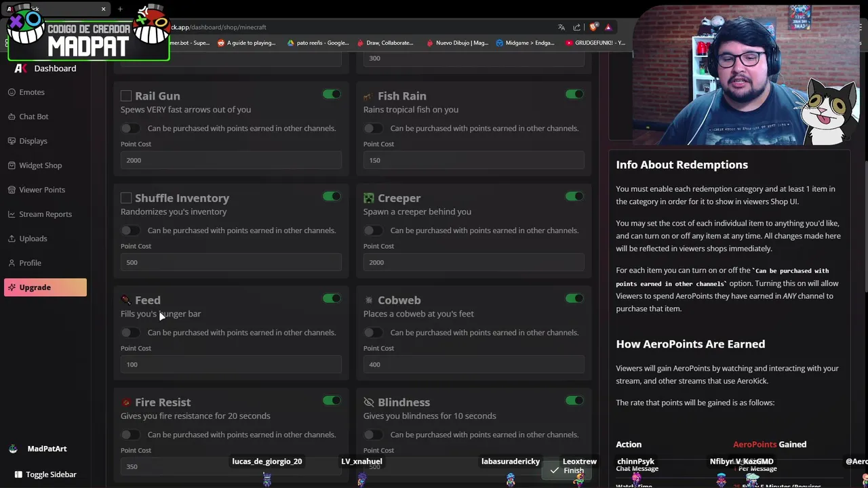Click the Fish Rain item icon
This screenshot has width=868, height=488.
(x=368, y=96)
